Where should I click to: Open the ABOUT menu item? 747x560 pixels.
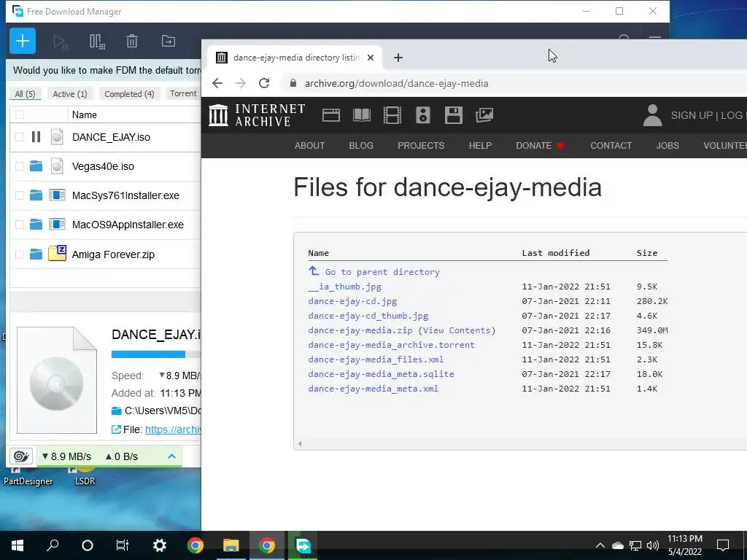coord(309,146)
